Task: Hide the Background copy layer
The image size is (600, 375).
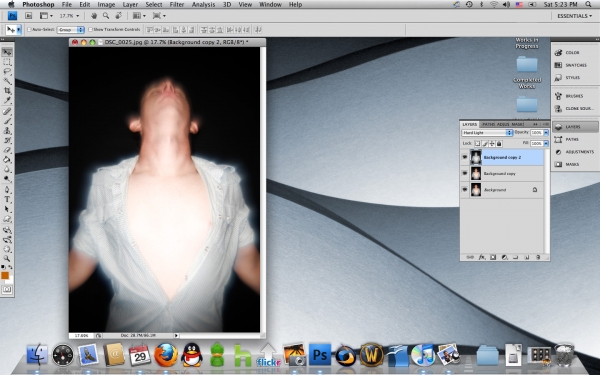Action: click(465, 173)
